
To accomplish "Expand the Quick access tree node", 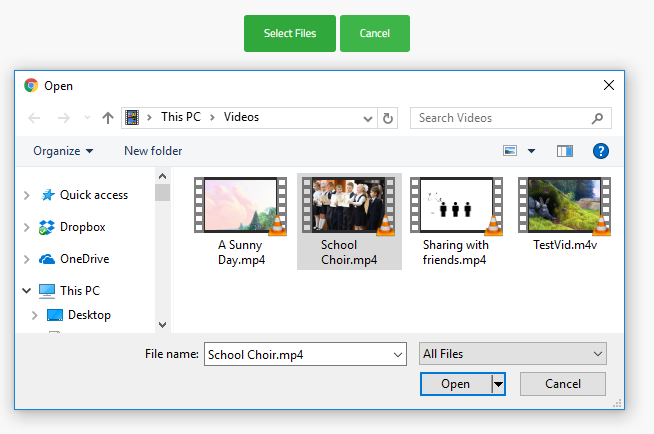I will 26,196.
